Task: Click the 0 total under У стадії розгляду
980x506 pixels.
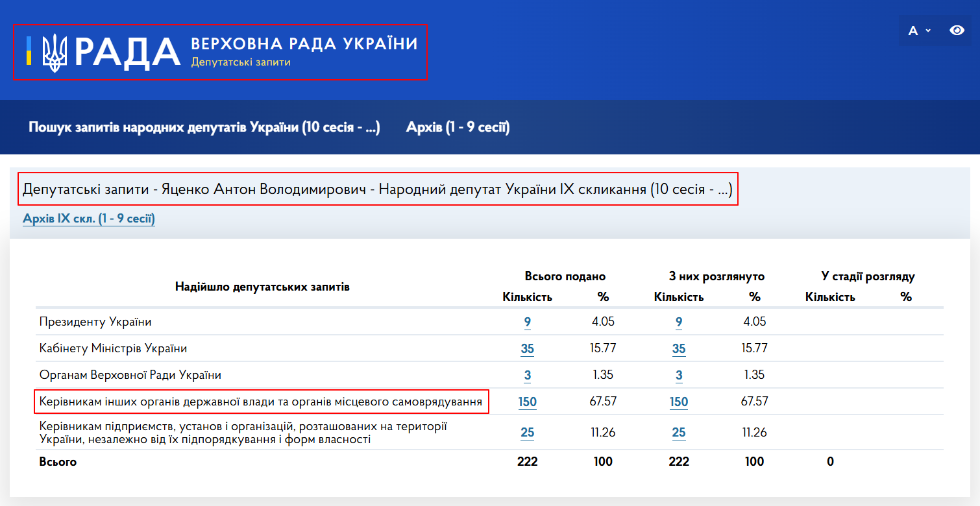Action: click(x=830, y=462)
